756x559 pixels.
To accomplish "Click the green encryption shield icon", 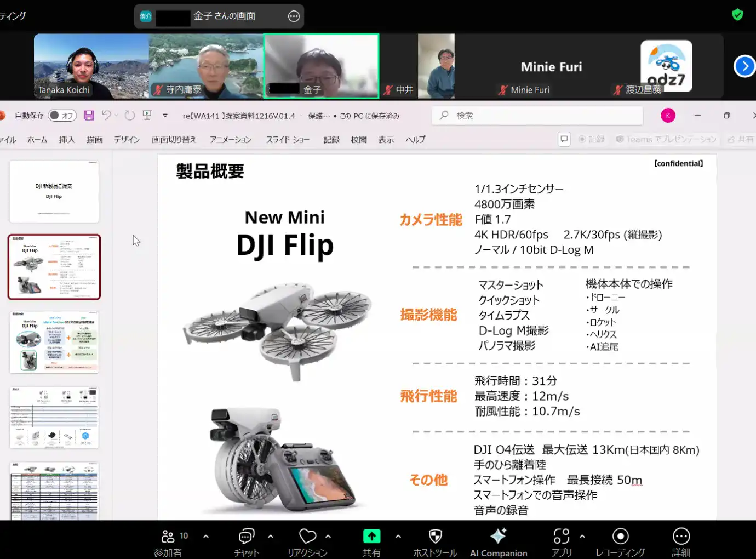I will [x=737, y=15].
